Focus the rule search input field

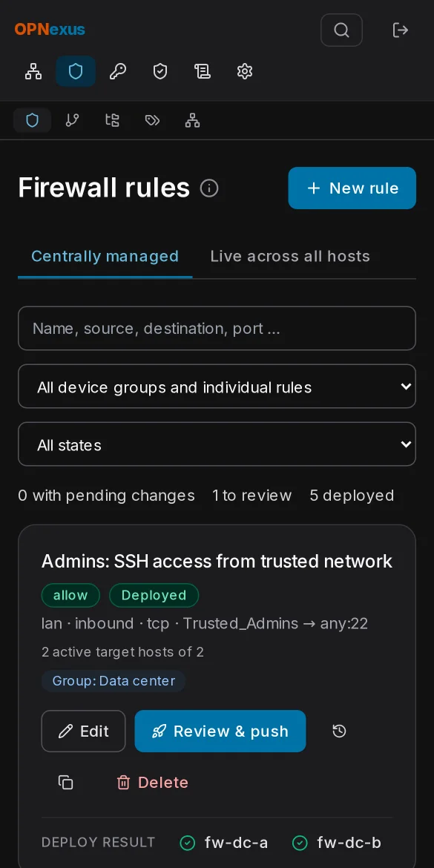[x=217, y=328]
